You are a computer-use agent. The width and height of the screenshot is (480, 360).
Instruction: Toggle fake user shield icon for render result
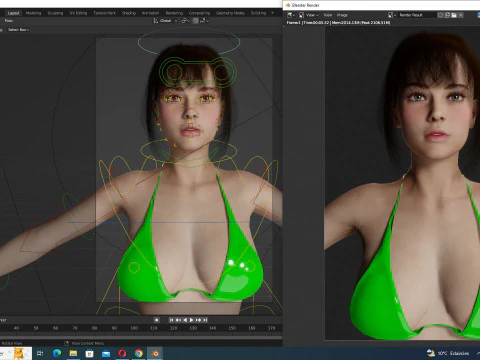[441, 15]
